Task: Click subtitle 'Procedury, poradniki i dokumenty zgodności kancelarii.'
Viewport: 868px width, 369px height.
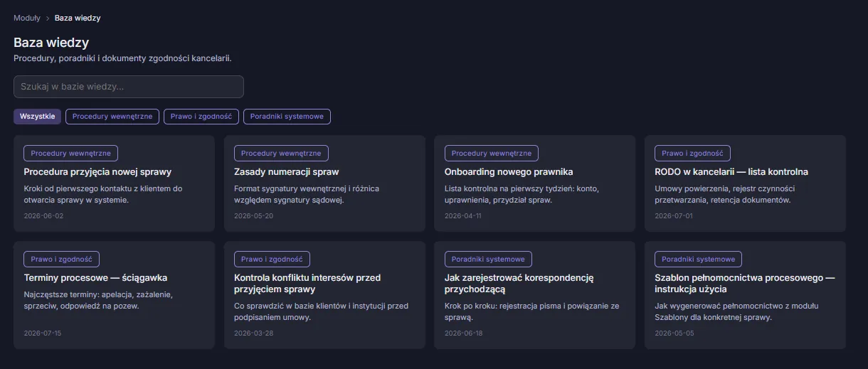Action: [122, 58]
